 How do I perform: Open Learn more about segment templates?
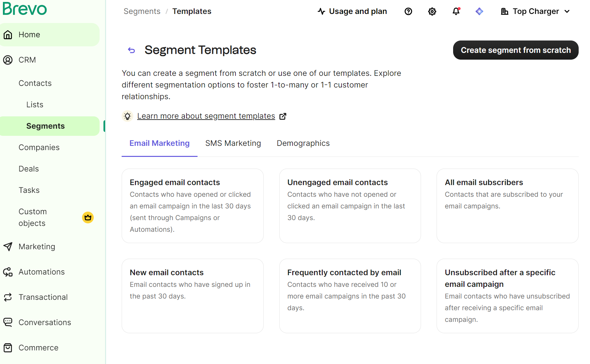(x=206, y=116)
